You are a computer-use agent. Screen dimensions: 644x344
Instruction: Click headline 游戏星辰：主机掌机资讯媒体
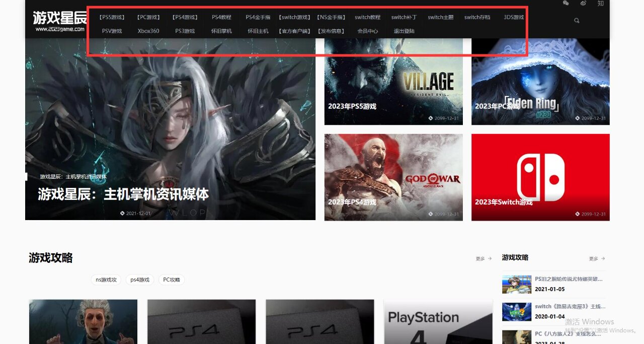123,194
